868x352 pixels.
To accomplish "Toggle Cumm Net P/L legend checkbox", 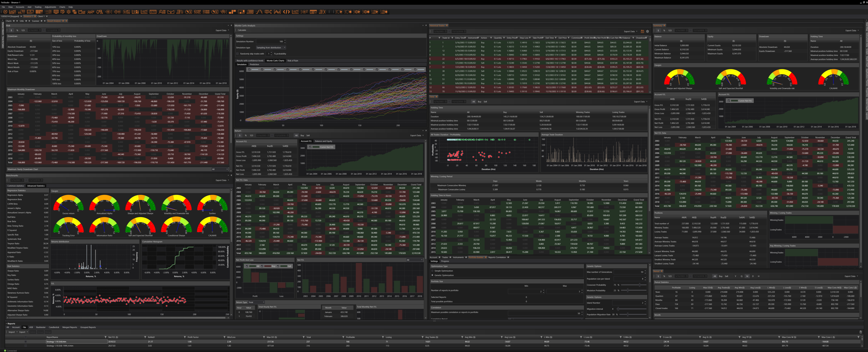I will tap(310, 147).
